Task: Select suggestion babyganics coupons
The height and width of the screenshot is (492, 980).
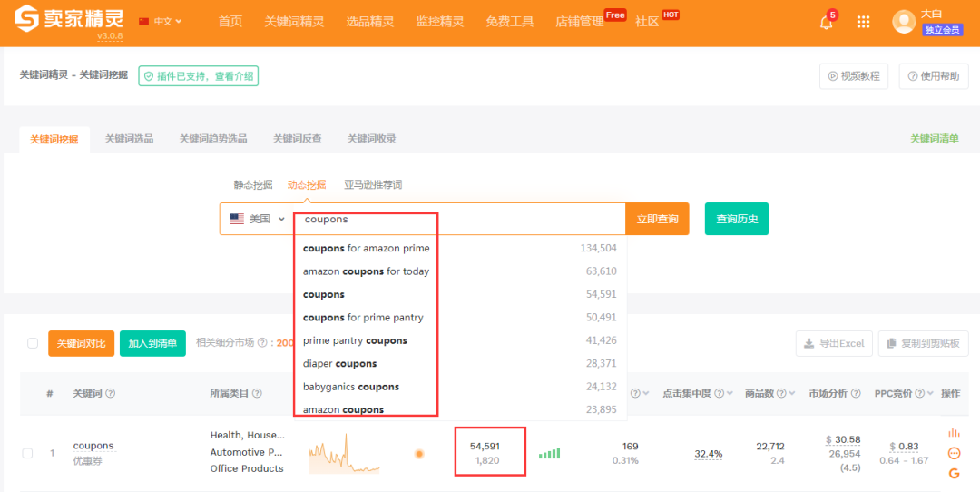Action: tap(460, 387)
